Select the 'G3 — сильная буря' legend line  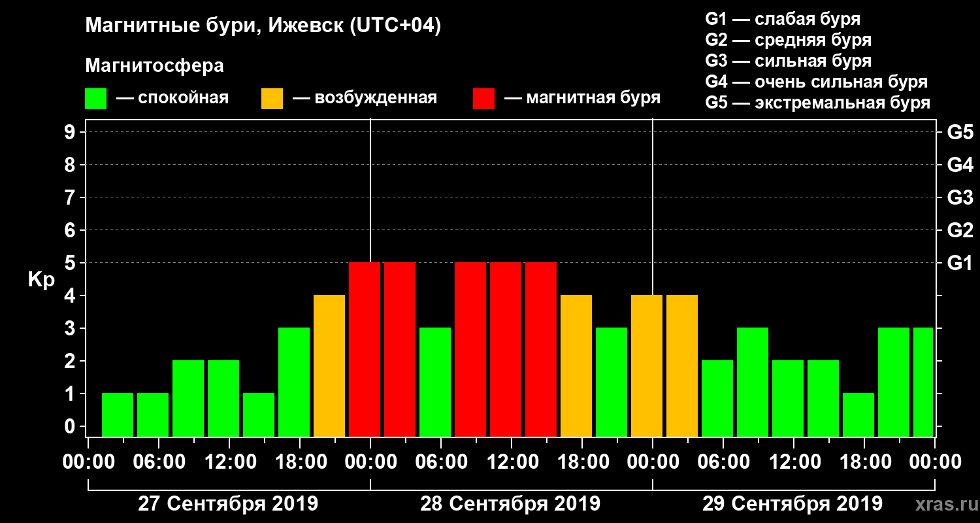(788, 61)
